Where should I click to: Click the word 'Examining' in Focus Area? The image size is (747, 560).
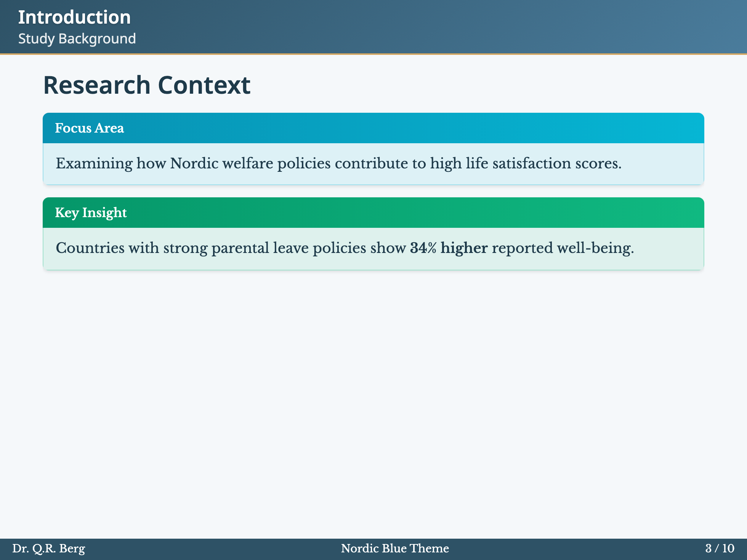point(94,164)
